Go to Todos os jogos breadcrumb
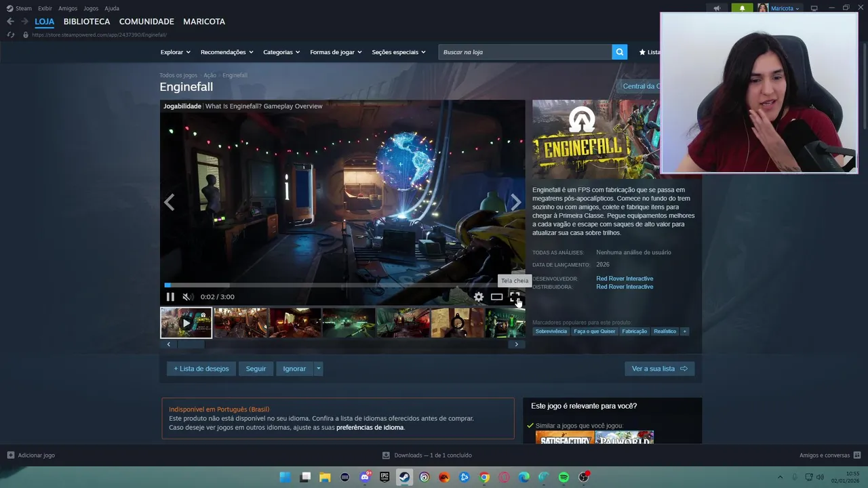Screen dimensions: 868x488 pyautogui.click(x=178, y=75)
